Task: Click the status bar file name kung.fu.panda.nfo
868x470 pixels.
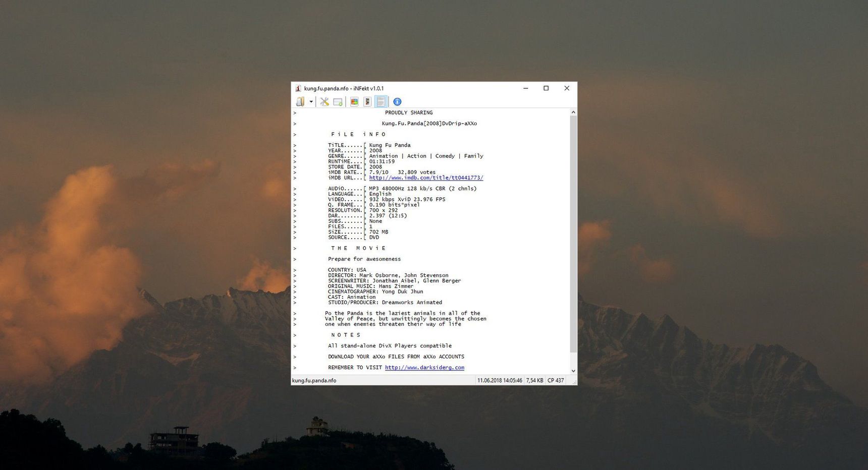Action: tap(314, 381)
